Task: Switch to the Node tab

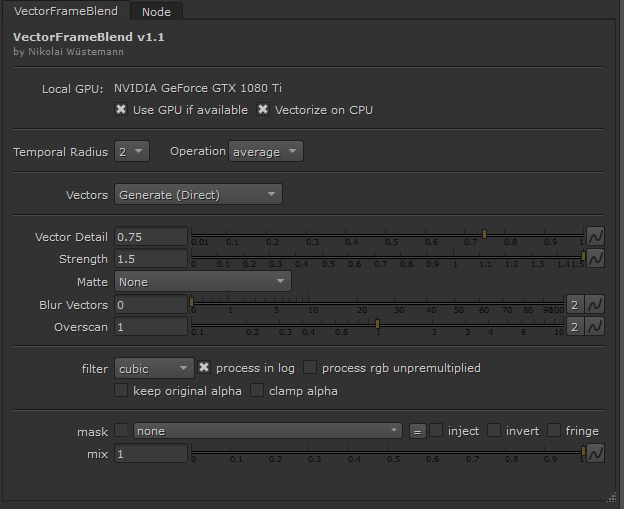Action: coord(156,12)
